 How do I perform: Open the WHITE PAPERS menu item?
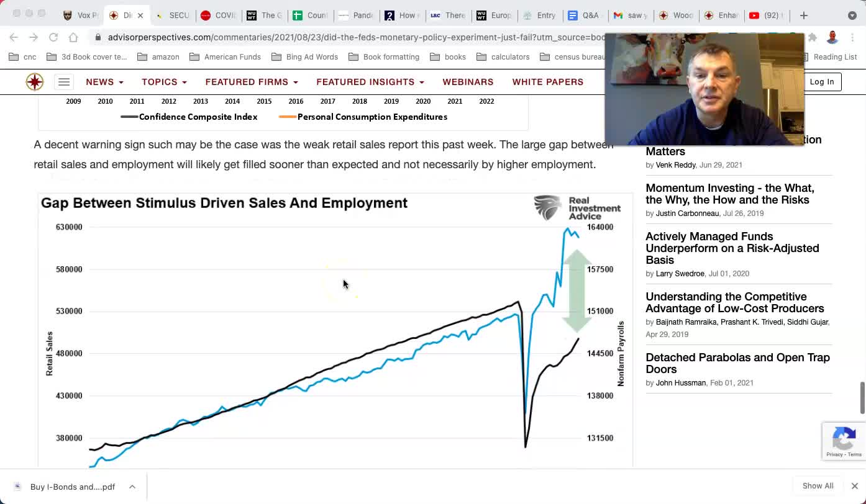coord(548,82)
